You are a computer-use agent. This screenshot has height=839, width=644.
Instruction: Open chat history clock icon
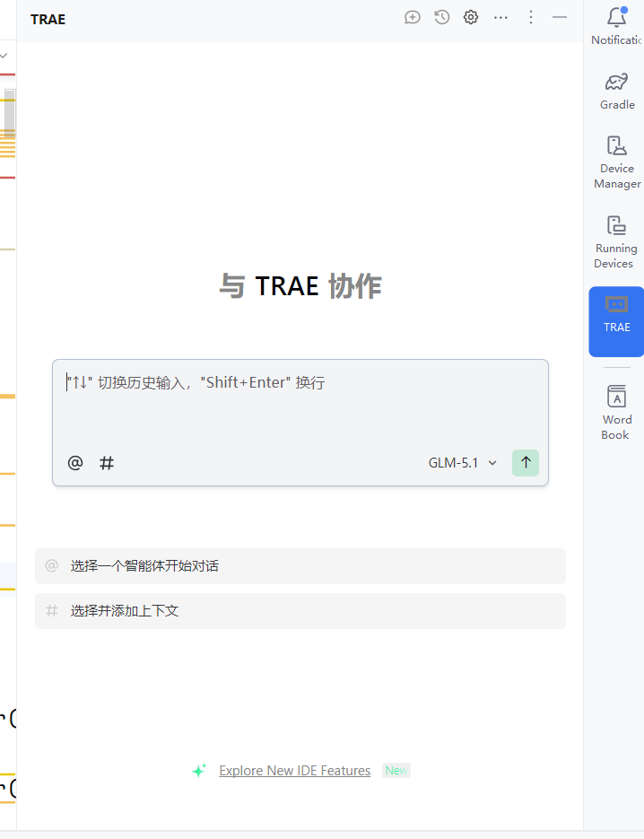pyautogui.click(x=441, y=17)
